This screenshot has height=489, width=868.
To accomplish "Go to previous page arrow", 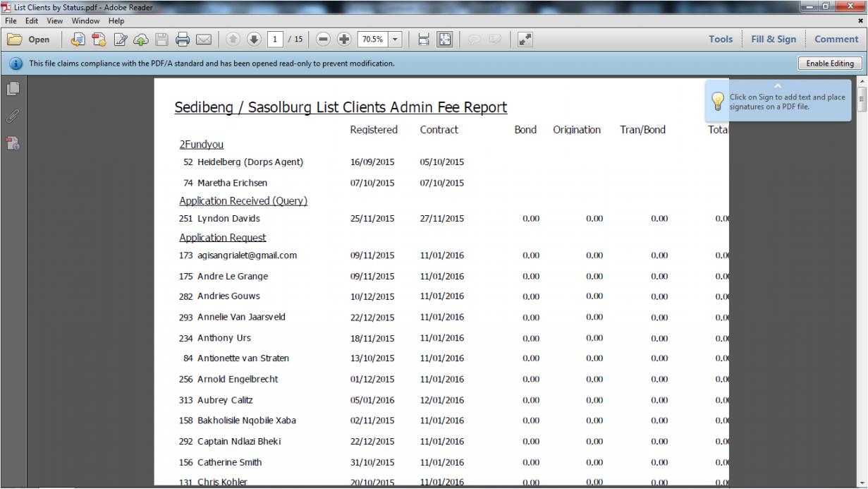I will click(234, 40).
